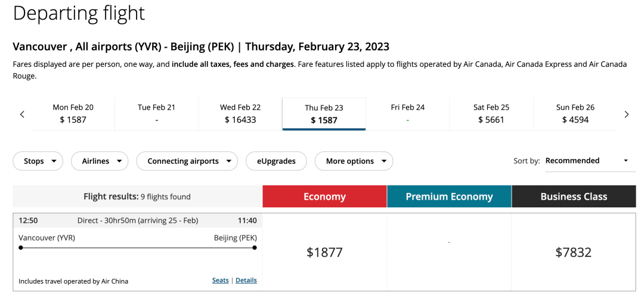Viewport: 644px width, 295px height.
Task: Open the Seats link for the flight
Action: pyautogui.click(x=221, y=280)
